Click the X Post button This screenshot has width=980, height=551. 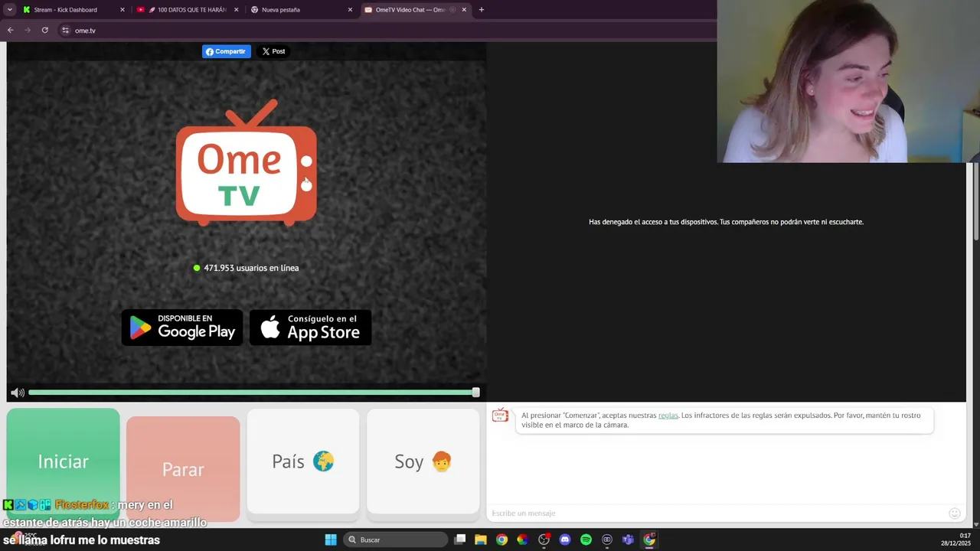(273, 51)
